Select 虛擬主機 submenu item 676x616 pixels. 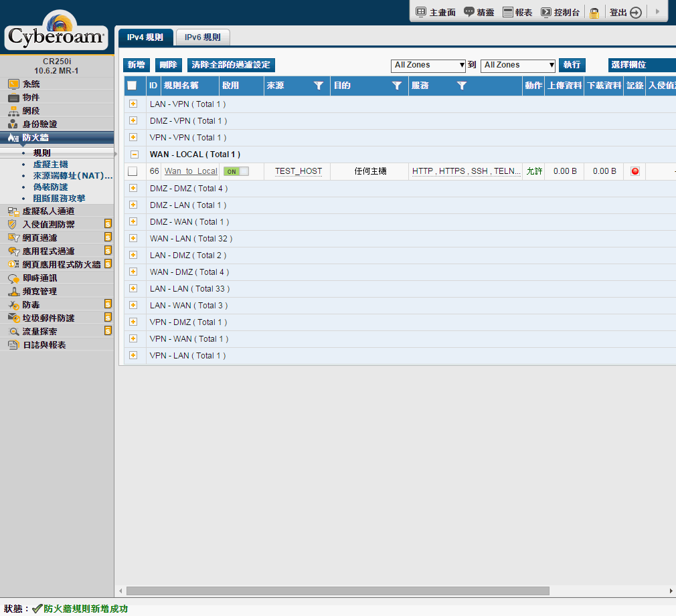50,165
